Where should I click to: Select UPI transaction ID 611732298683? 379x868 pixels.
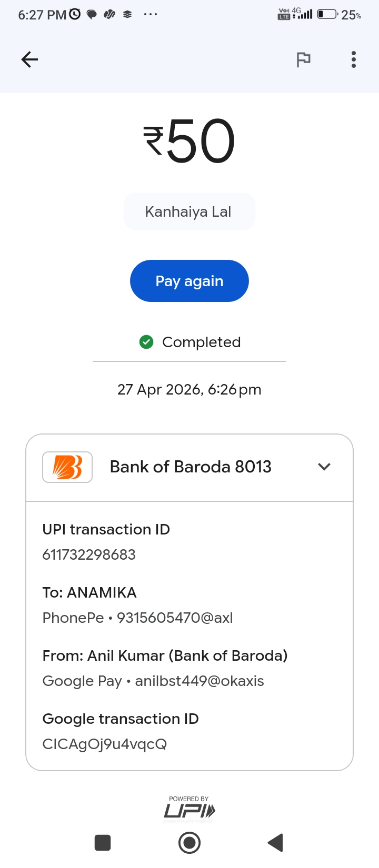point(89,554)
